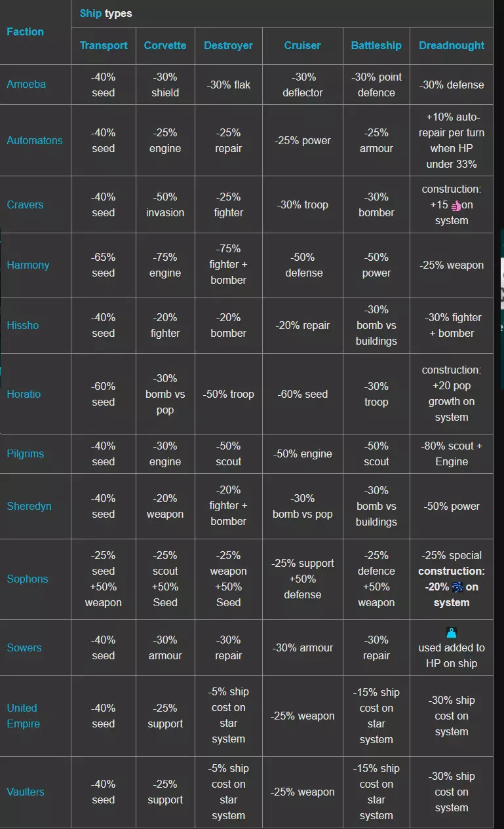Follow the Sowers faction link
The width and height of the screenshot is (504, 829).
tap(24, 647)
